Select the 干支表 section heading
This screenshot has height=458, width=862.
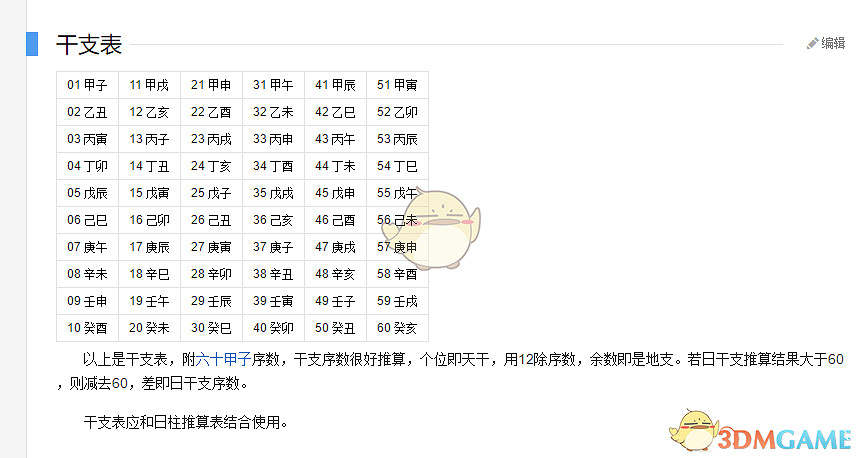89,45
